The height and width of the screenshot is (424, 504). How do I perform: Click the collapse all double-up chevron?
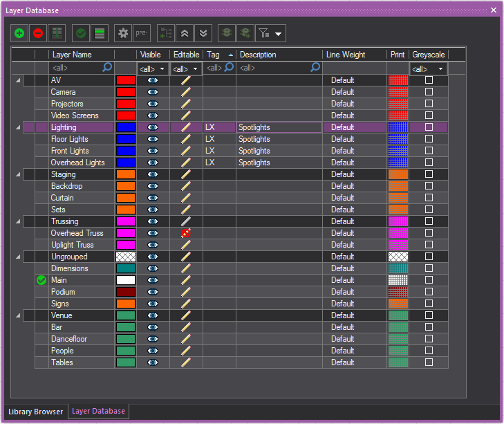click(x=184, y=33)
